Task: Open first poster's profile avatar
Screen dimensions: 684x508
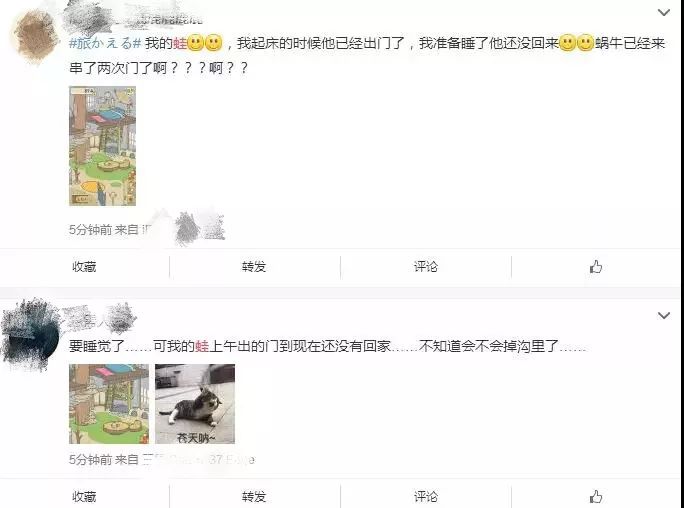Action: tap(35, 36)
